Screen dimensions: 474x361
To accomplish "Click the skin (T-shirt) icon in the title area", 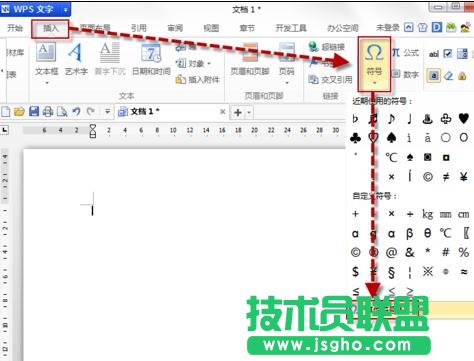I will click(x=422, y=27).
